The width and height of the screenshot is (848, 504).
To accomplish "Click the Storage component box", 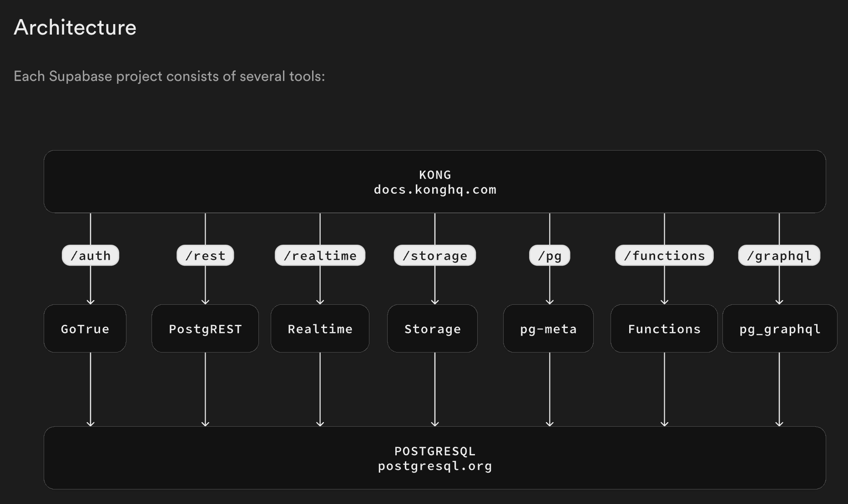I will pyautogui.click(x=432, y=328).
